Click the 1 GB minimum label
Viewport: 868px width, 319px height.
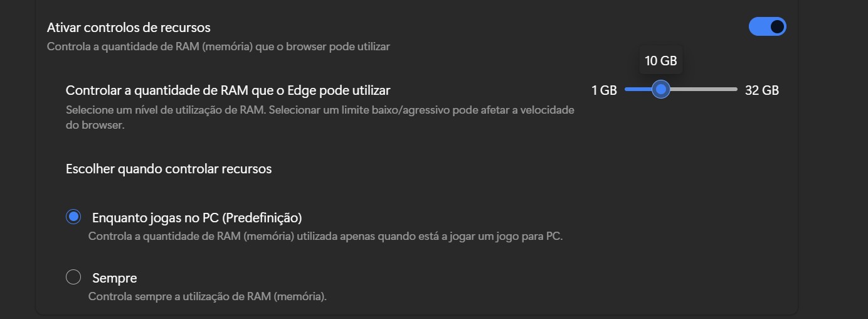click(x=604, y=90)
